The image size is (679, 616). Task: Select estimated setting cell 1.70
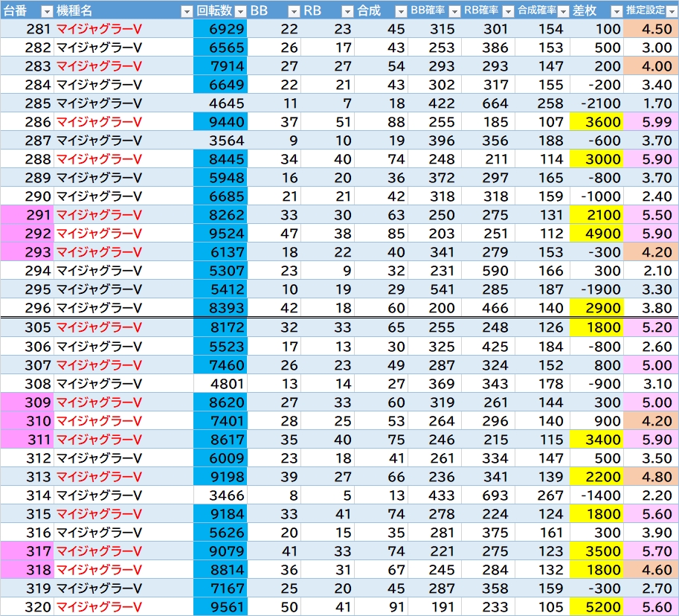coord(651,103)
